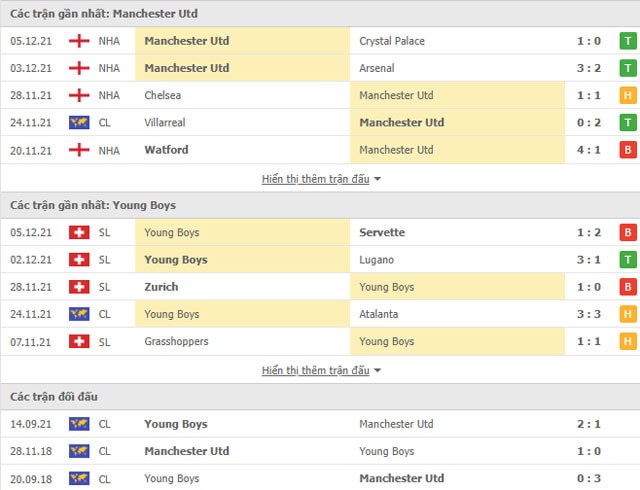
Task: Click 'Các trận gần nhất: Young Boys' header
Action: coord(93,205)
